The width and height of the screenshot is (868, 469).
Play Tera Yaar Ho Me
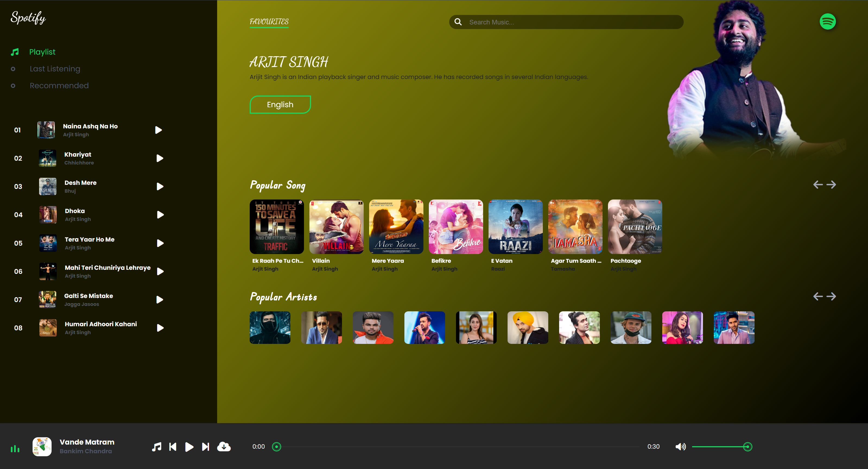(160, 243)
